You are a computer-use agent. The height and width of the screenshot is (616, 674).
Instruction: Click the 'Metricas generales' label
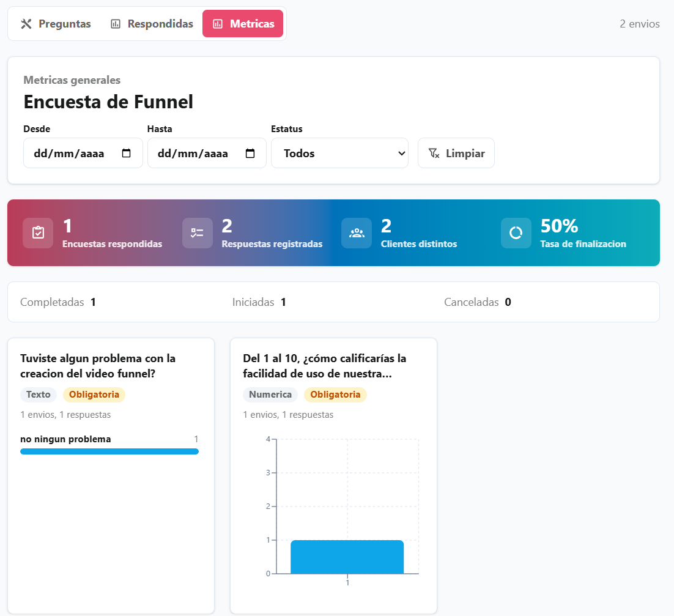tap(72, 80)
